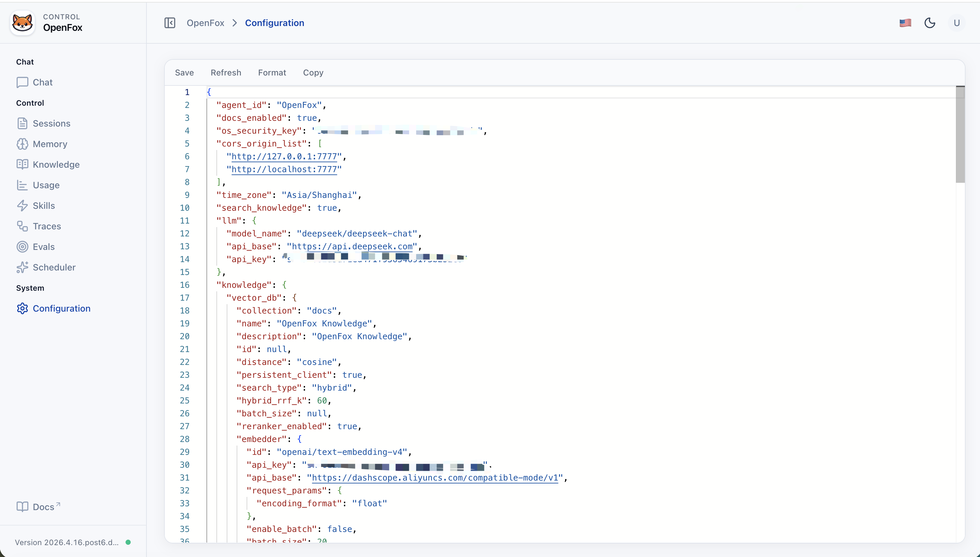
Task: Toggle dark mode with the moon icon
Action: (930, 23)
